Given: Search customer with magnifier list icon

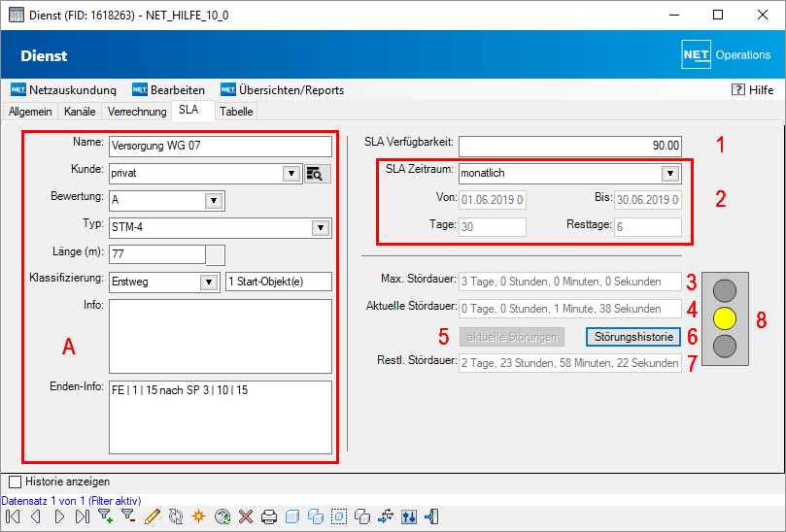Looking at the screenshot, I should pyautogui.click(x=318, y=174).
